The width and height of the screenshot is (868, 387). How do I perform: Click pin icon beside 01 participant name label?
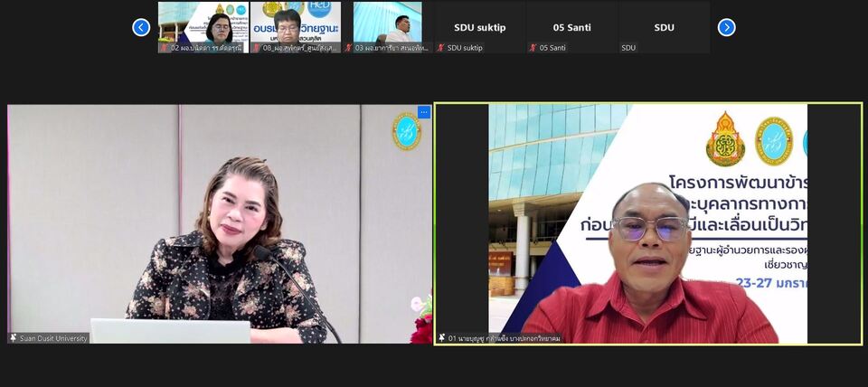[442, 338]
